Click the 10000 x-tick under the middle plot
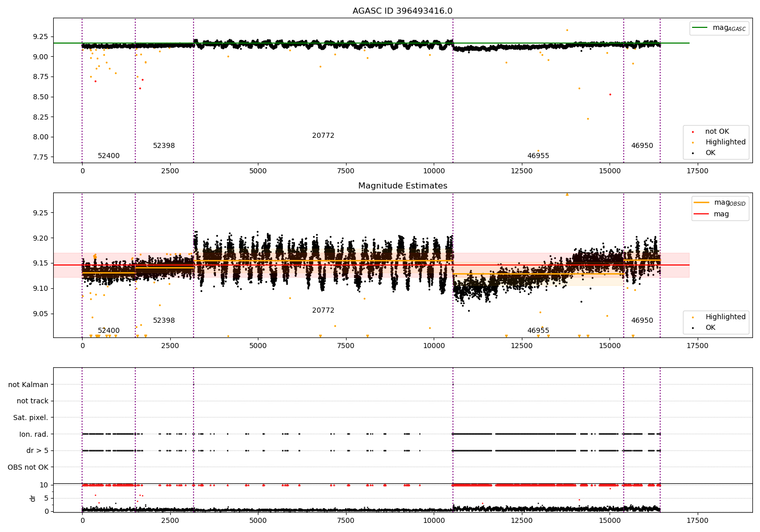 point(434,346)
